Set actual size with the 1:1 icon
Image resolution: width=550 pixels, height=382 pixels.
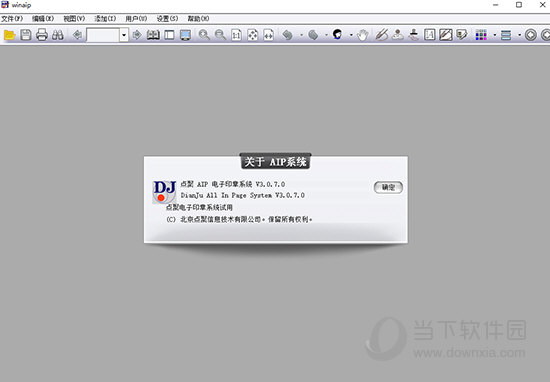coord(236,35)
